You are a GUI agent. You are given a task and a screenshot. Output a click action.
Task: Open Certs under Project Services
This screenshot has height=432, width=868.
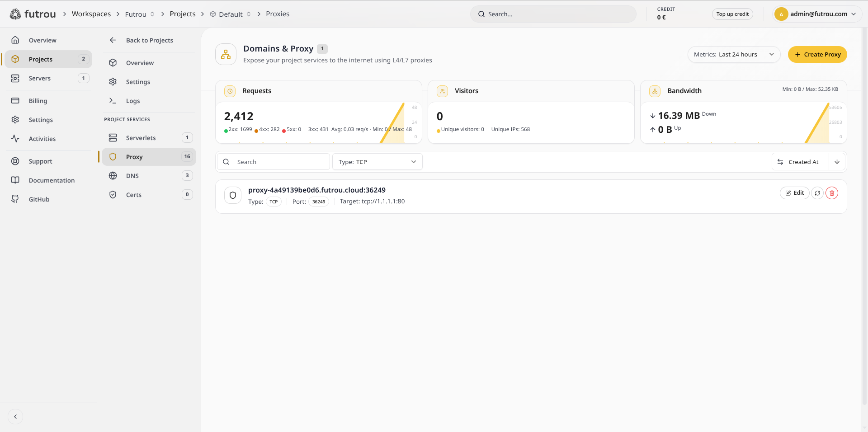(x=149, y=195)
